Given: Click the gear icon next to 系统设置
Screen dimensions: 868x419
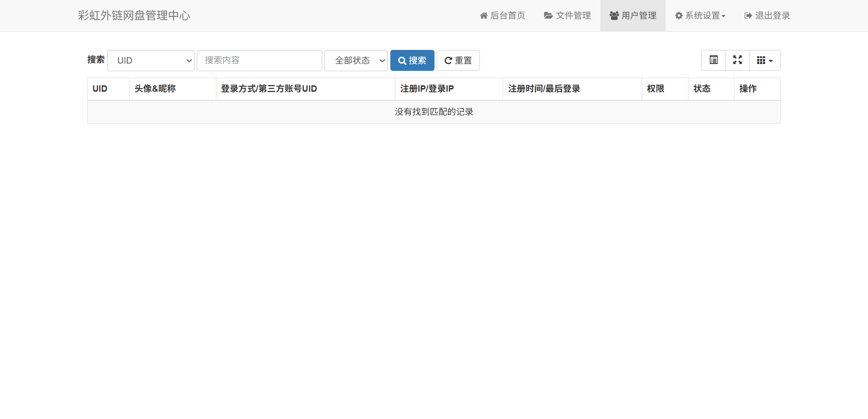Looking at the screenshot, I should pyautogui.click(x=678, y=15).
